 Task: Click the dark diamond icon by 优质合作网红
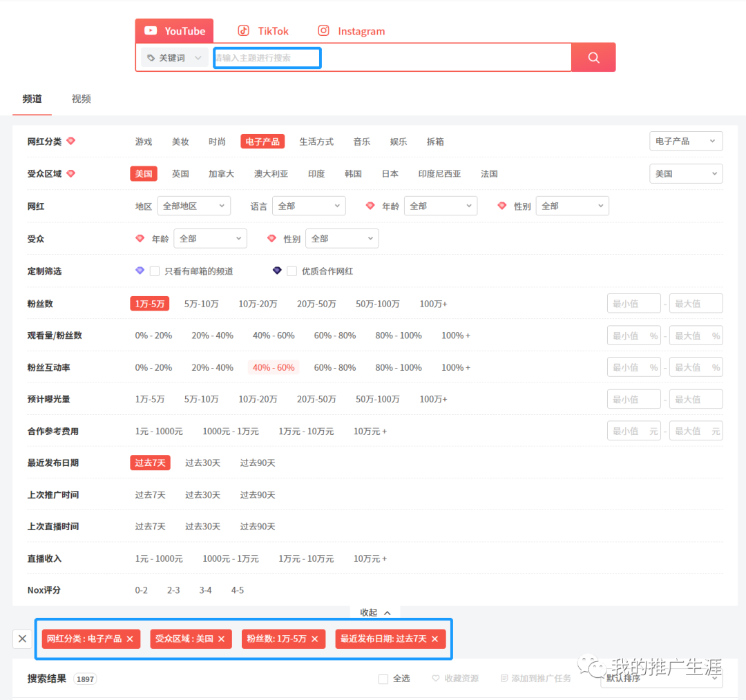pyautogui.click(x=277, y=271)
